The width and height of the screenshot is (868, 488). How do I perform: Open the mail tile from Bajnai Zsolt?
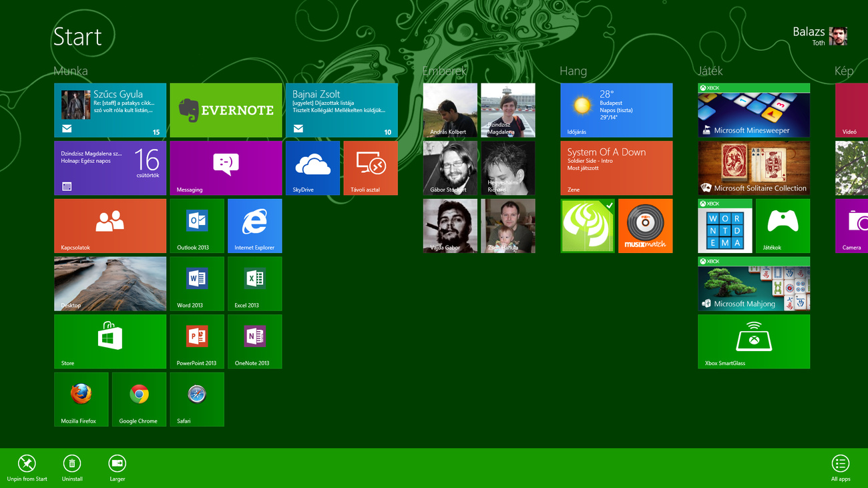pyautogui.click(x=341, y=110)
